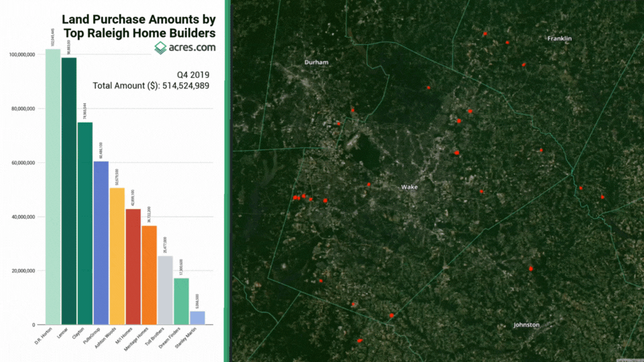The image size is (644, 362).
Task: Select the dark green Lennar bar
Action: point(68,191)
